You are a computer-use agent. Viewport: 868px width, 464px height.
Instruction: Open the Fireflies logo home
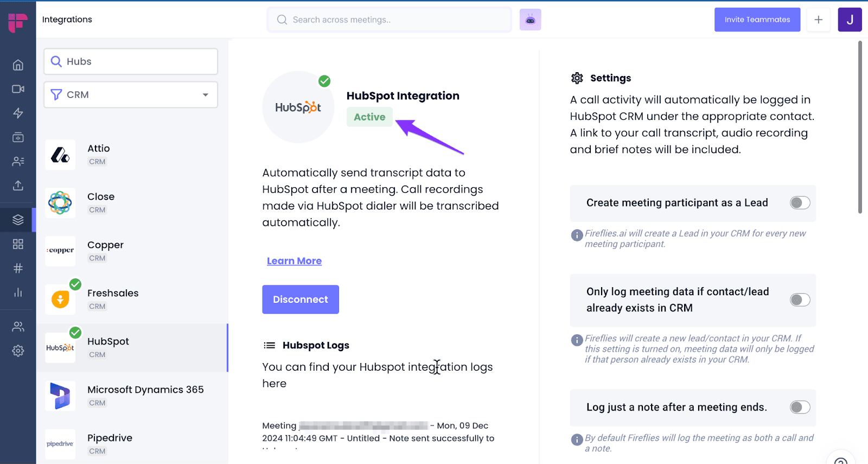[18, 22]
